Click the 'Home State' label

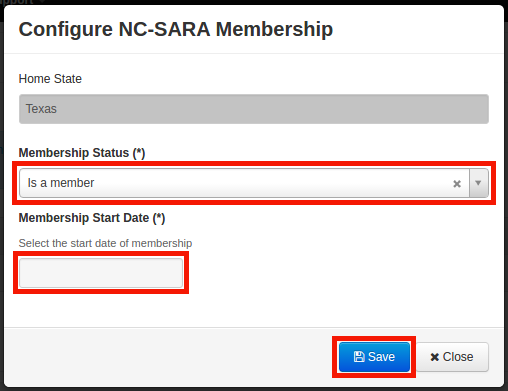click(x=50, y=79)
